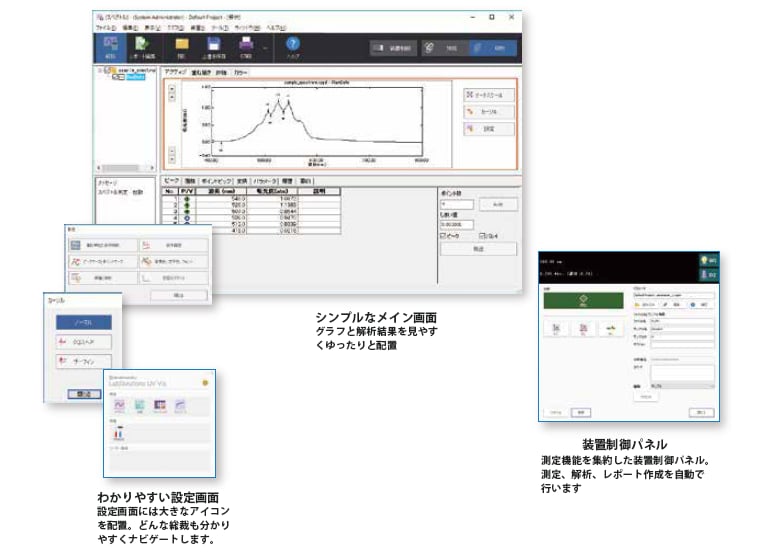Click the yellow bulb lamp button in control panel

coord(709,260)
